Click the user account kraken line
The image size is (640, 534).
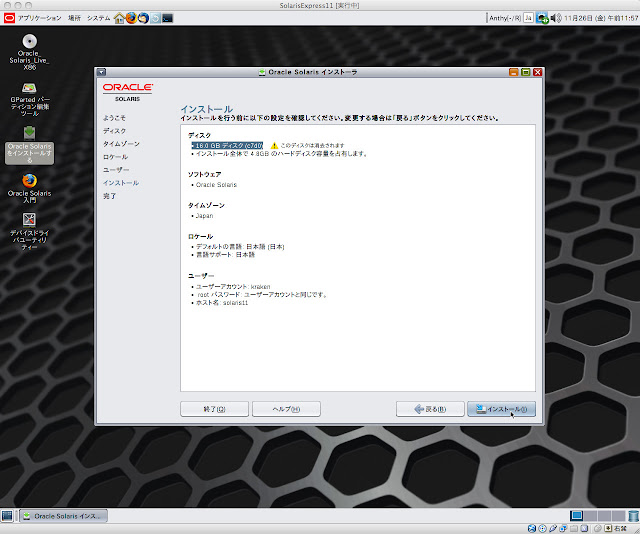pyautogui.click(x=233, y=287)
